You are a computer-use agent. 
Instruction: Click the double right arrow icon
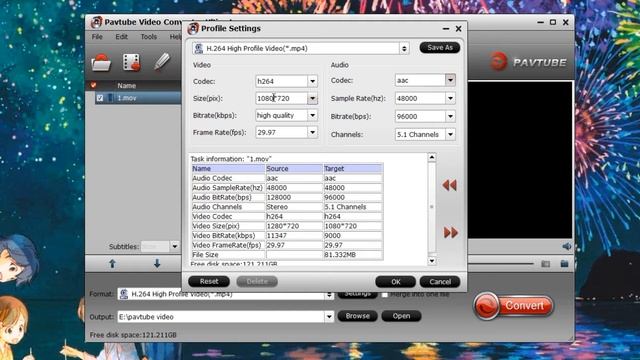pyautogui.click(x=451, y=232)
